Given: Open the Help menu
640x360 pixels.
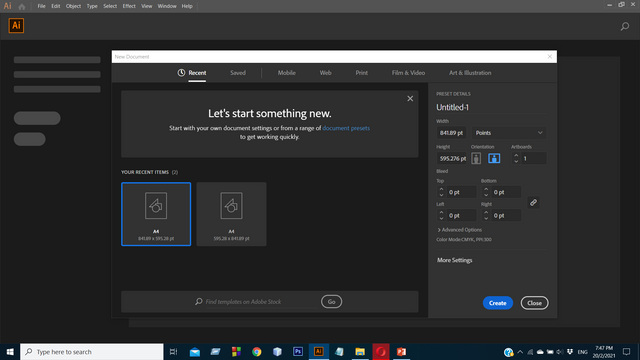Looking at the screenshot, I should pos(187,6).
